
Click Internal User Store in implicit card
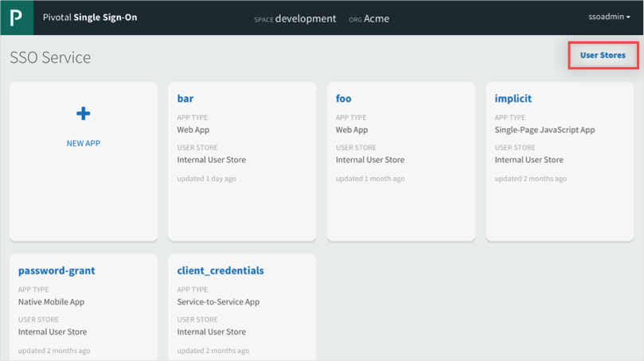[x=529, y=160]
